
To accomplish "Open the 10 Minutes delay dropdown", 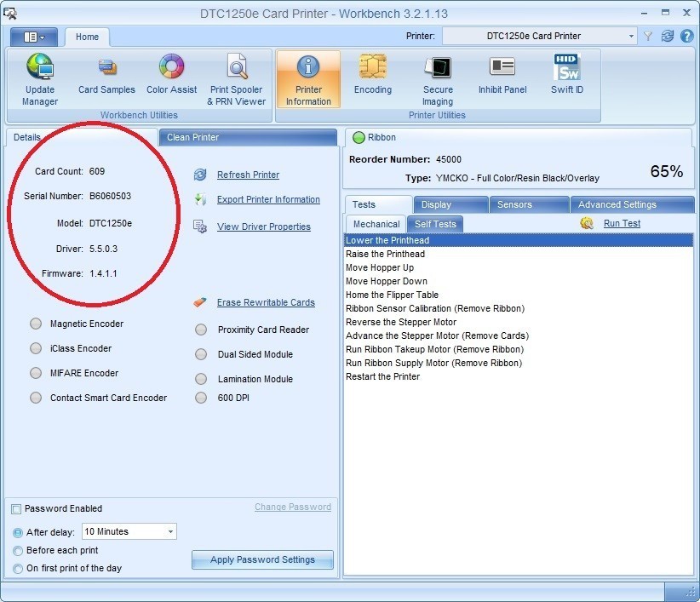I will (171, 531).
